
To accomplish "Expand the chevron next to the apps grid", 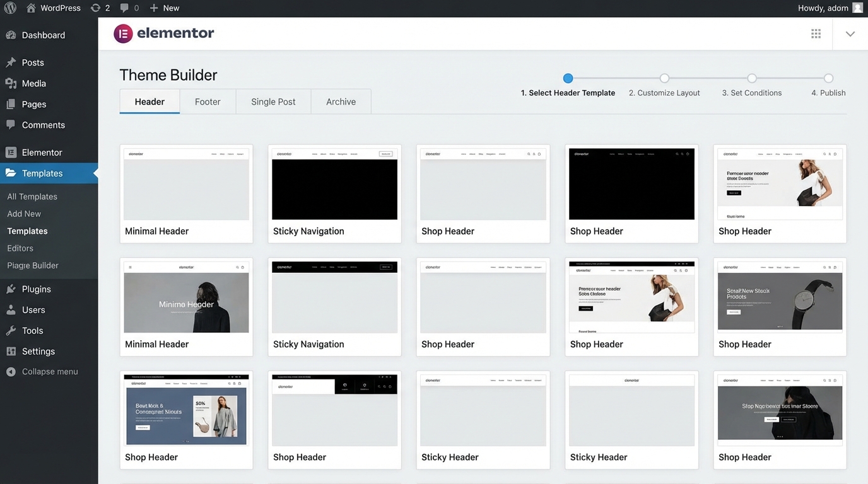I will [x=850, y=33].
